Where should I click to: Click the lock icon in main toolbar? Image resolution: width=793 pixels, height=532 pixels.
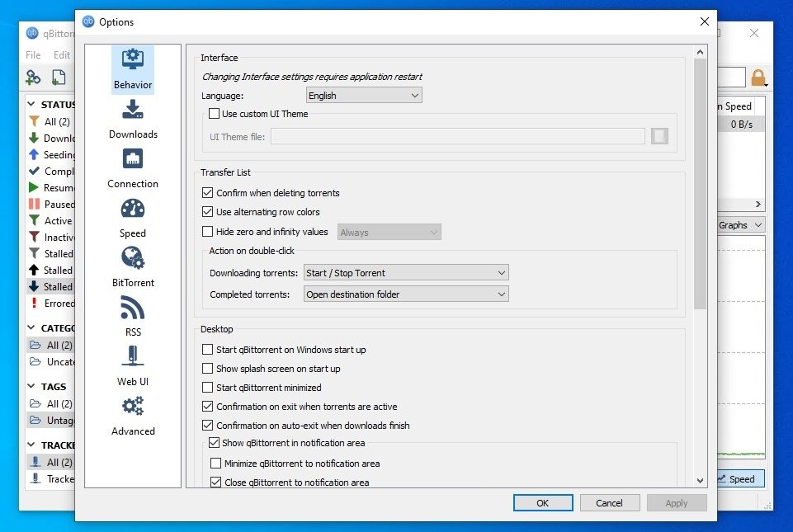[758, 78]
